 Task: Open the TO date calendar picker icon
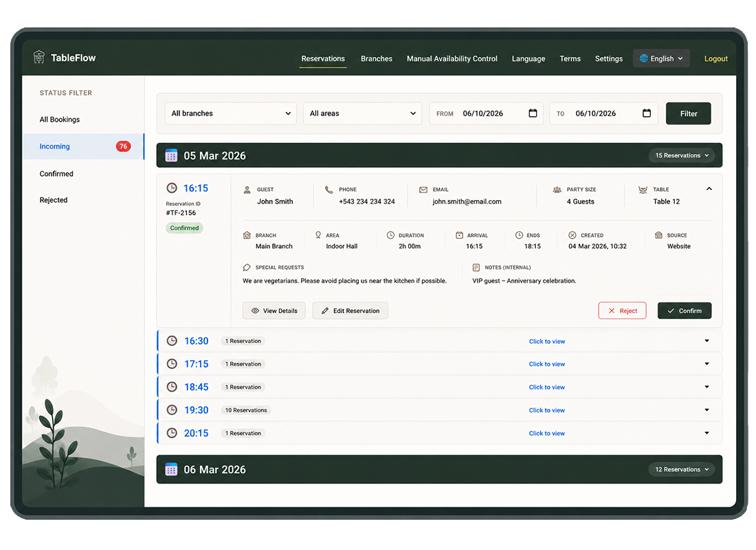click(647, 113)
